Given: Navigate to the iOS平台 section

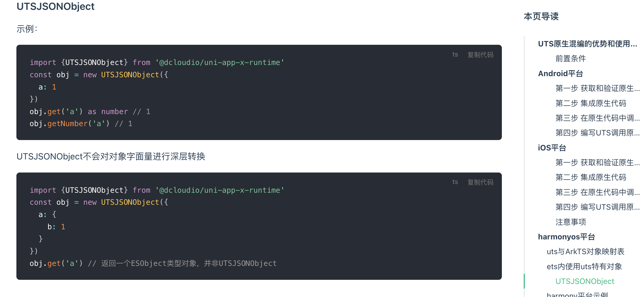Looking at the screenshot, I should pyautogui.click(x=552, y=148).
